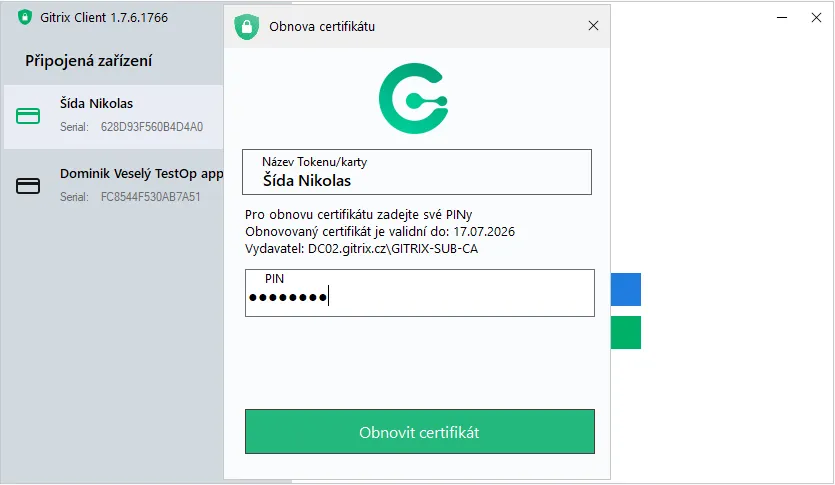Click the Název Tokenu/karty field

(x=416, y=172)
